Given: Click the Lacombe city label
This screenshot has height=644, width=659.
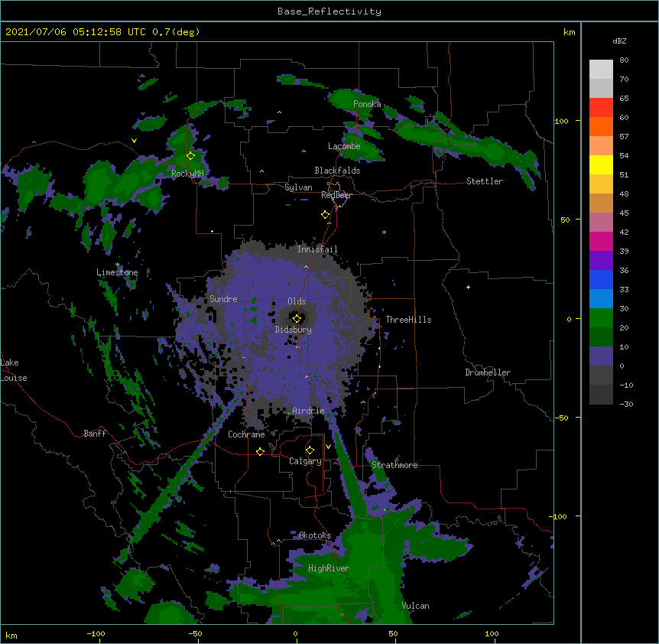Looking at the screenshot, I should click(x=344, y=146).
